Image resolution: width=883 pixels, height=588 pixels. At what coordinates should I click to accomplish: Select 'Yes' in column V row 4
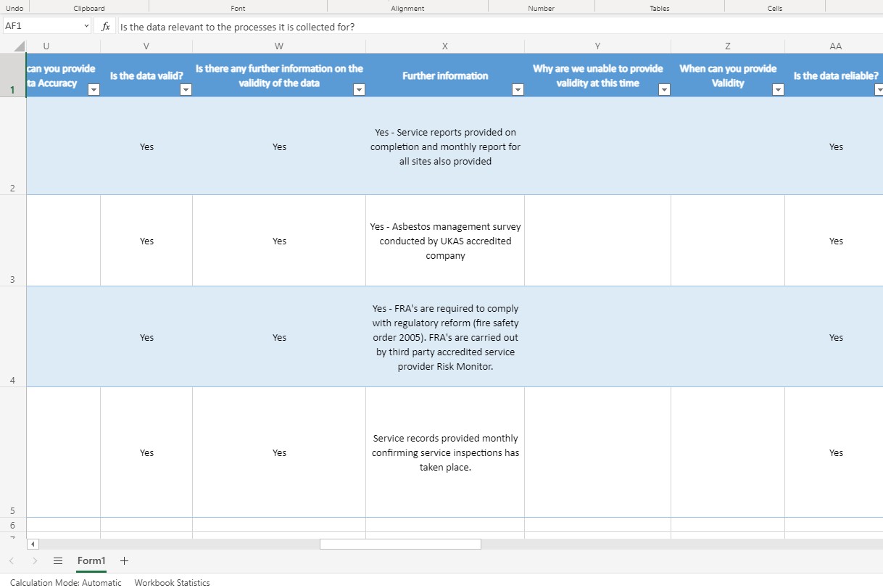tap(146, 337)
